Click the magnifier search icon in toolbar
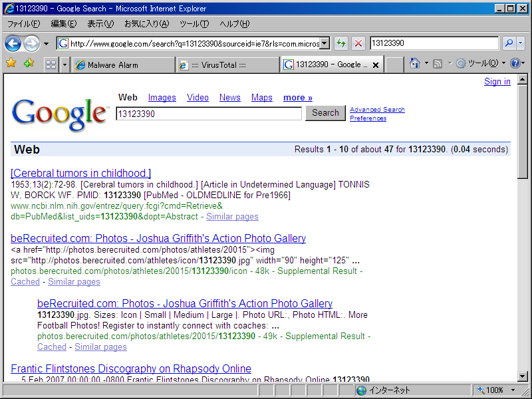This screenshot has height=399, width=532. (x=509, y=43)
